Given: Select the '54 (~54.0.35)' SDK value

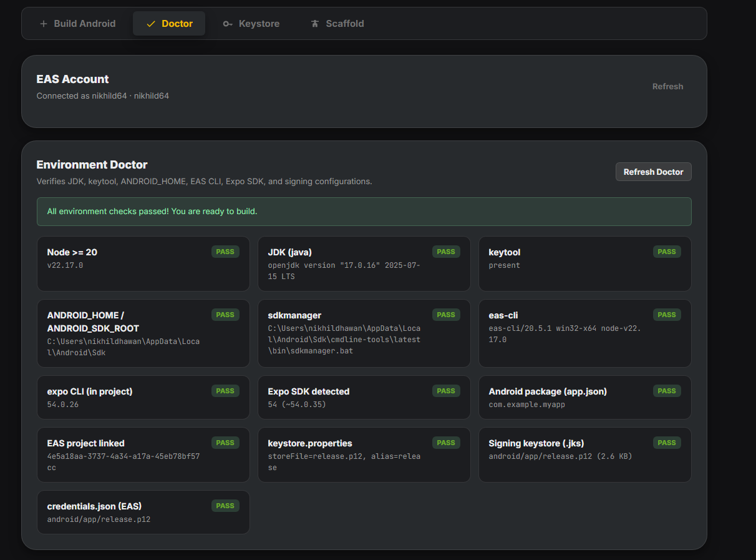Looking at the screenshot, I should coord(296,405).
